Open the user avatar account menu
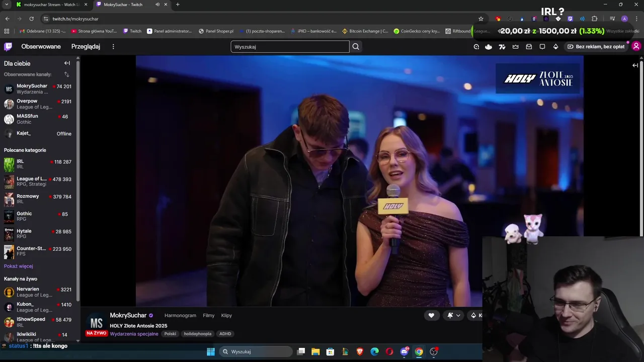Screen dimensions: 644x362 (x=636, y=47)
